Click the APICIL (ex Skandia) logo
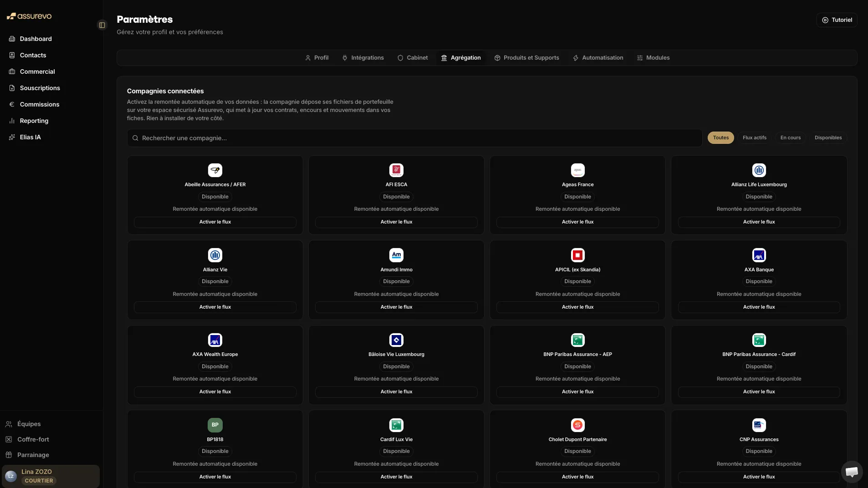868x488 pixels. pos(577,255)
